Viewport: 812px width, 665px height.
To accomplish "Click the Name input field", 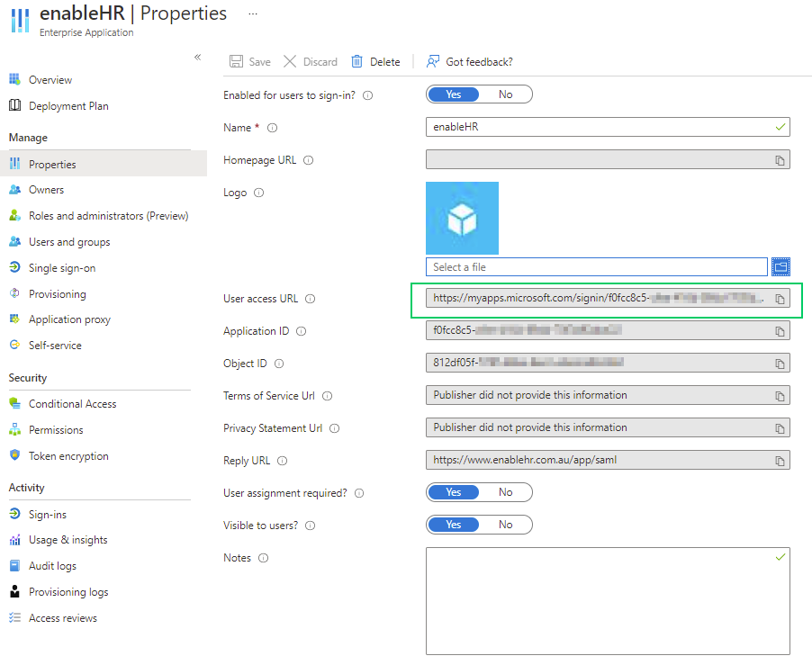I will click(608, 127).
